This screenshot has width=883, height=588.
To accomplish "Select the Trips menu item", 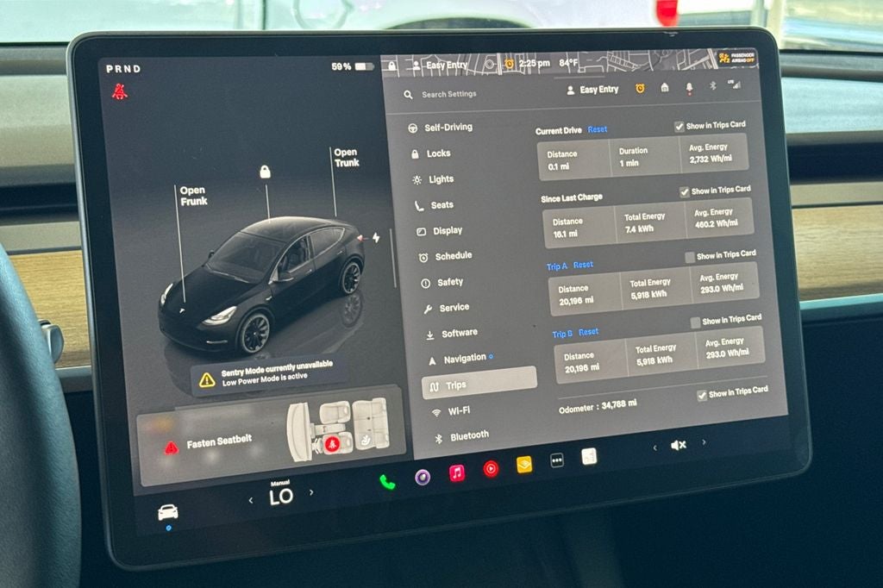I will [x=479, y=383].
